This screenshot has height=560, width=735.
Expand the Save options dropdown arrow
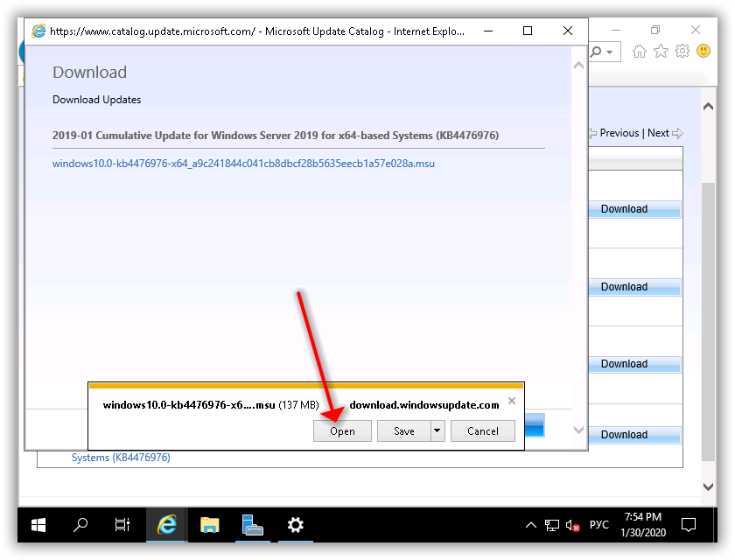437,430
